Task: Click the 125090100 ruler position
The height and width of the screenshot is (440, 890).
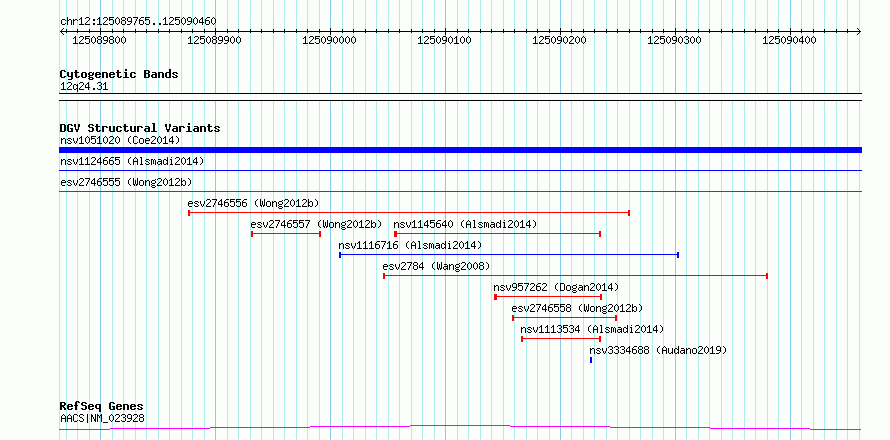Action: [444, 40]
